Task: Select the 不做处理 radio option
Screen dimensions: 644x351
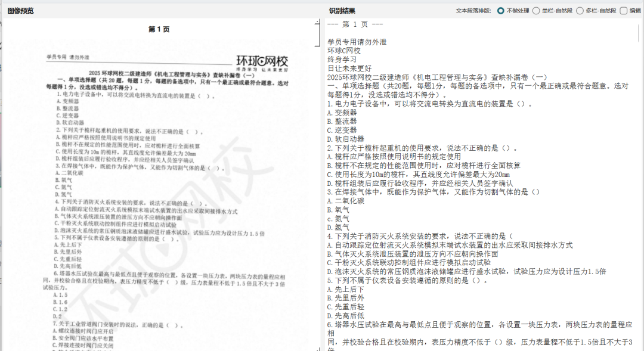Action: click(x=500, y=11)
